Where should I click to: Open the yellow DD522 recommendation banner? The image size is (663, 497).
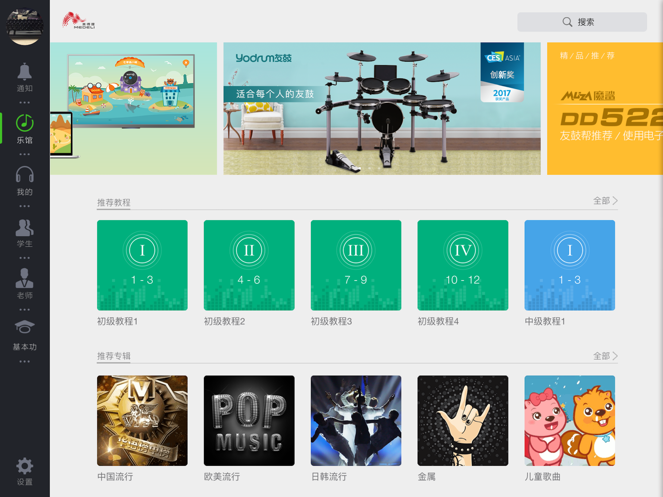click(605, 108)
